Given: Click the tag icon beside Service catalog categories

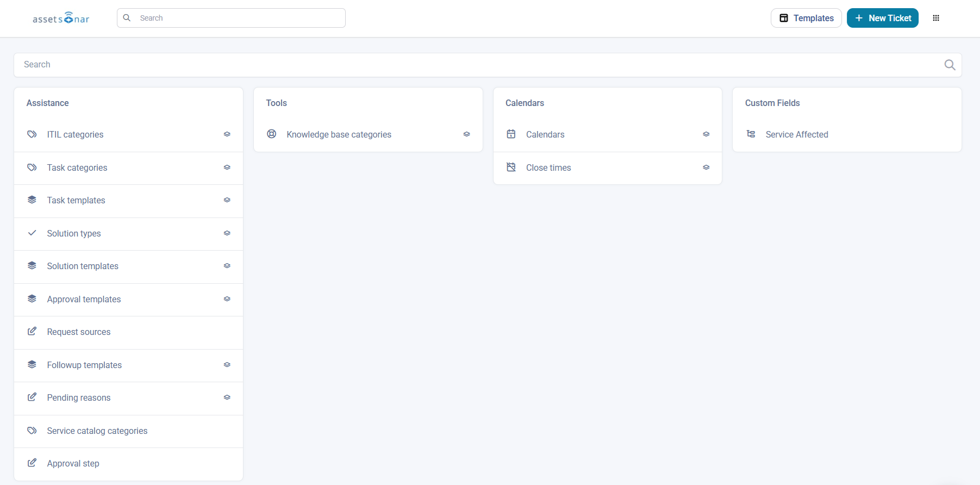Looking at the screenshot, I should [32, 431].
